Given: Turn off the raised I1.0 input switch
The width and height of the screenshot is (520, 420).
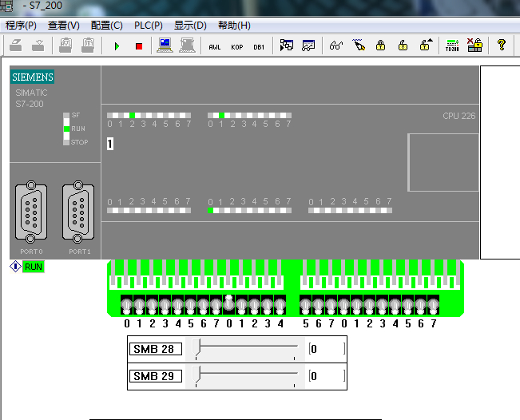Looking at the screenshot, I should pos(228,304).
